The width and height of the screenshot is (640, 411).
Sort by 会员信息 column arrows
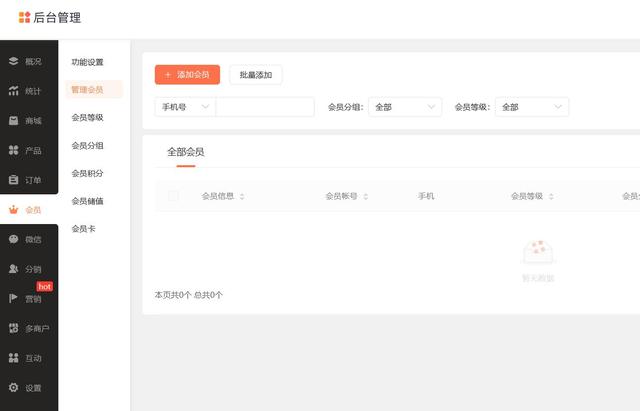click(x=242, y=196)
